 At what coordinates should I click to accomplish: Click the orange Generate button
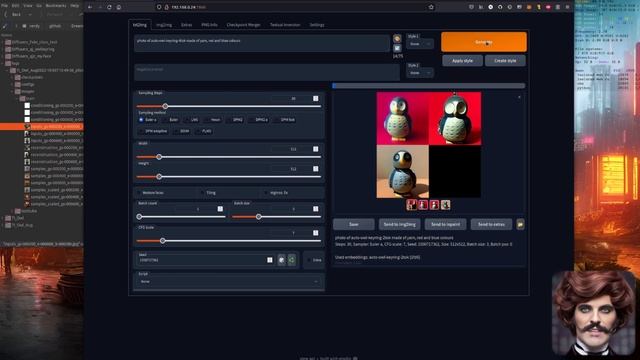coord(484,42)
